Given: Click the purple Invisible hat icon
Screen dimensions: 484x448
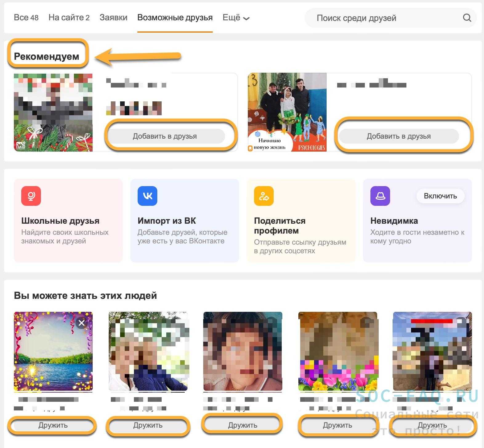Looking at the screenshot, I should click(380, 196).
